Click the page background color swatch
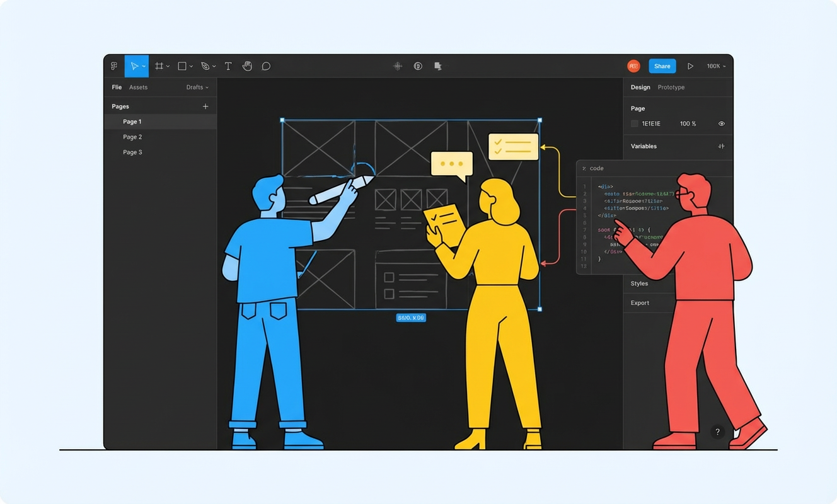 pos(635,123)
